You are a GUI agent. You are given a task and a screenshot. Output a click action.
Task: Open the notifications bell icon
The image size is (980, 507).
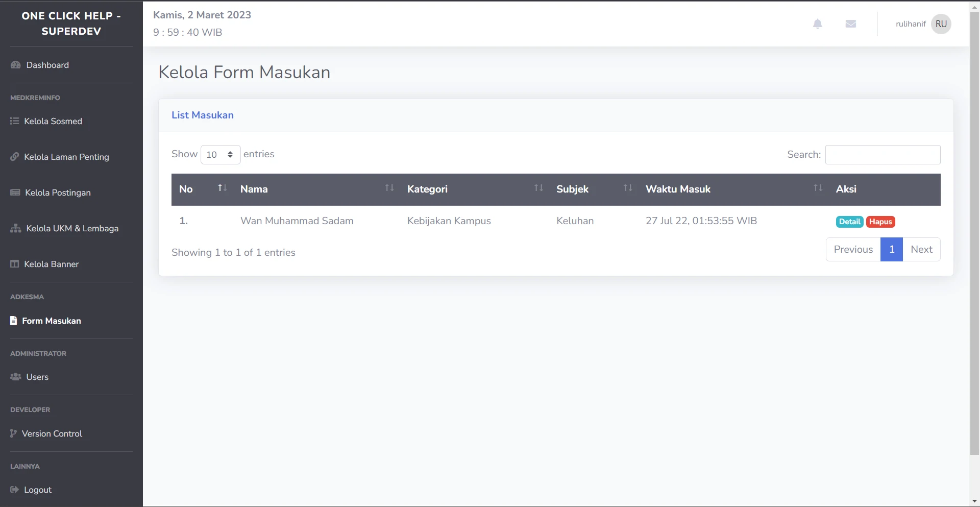pos(817,24)
